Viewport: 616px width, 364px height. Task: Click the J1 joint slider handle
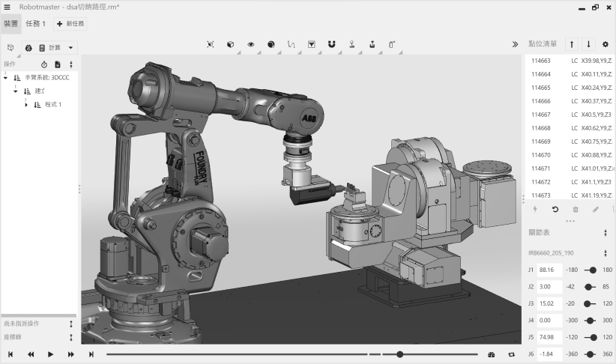click(x=594, y=270)
